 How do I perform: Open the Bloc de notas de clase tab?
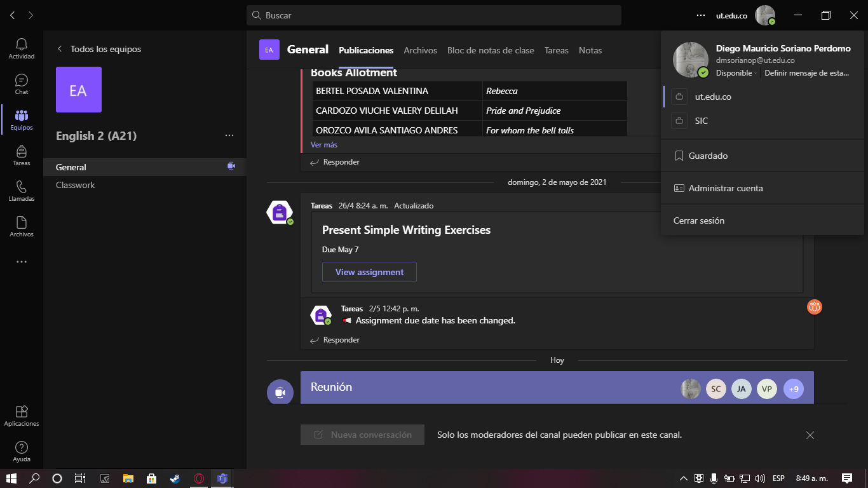(x=491, y=50)
